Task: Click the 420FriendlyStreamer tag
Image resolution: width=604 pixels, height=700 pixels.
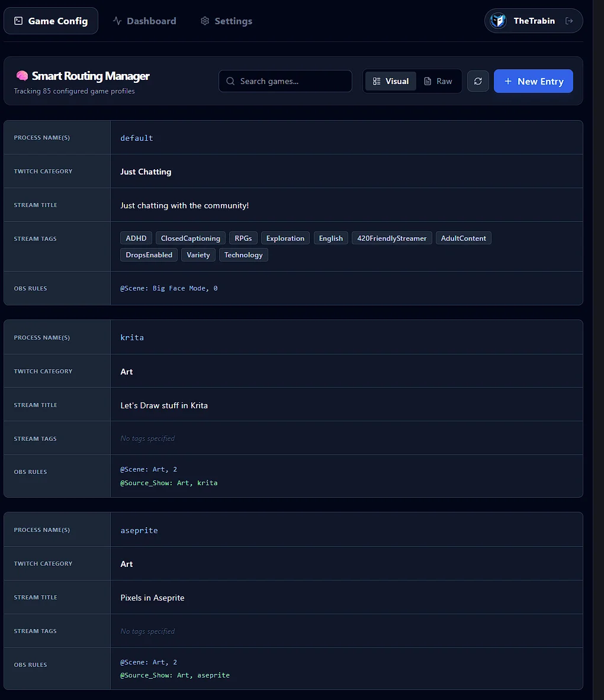Action: (392, 238)
